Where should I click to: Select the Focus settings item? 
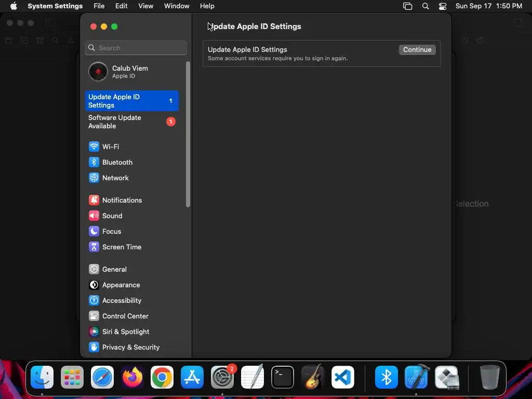click(131, 231)
